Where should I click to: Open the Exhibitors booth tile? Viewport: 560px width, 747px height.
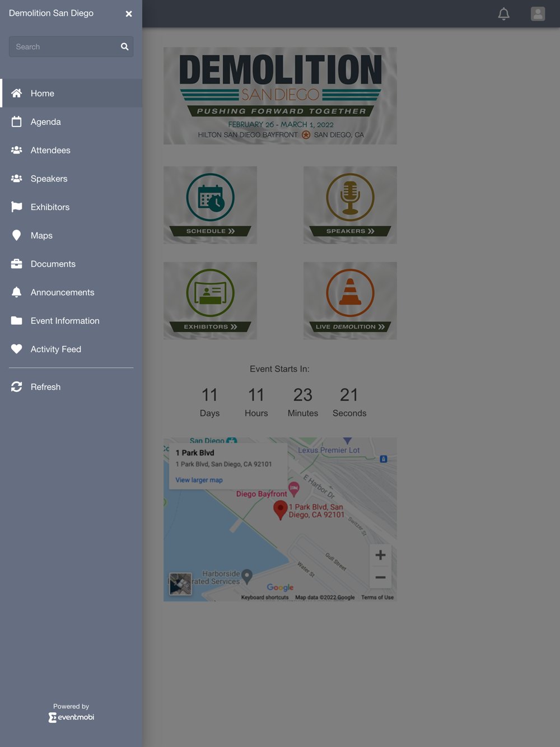pyautogui.click(x=211, y=301)
